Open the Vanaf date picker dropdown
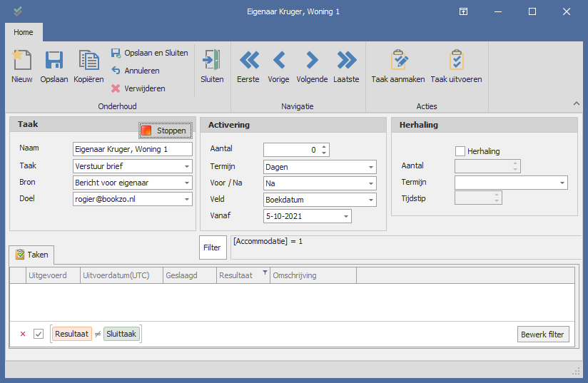This screenshot has width=588, height=383. (346, 216)
